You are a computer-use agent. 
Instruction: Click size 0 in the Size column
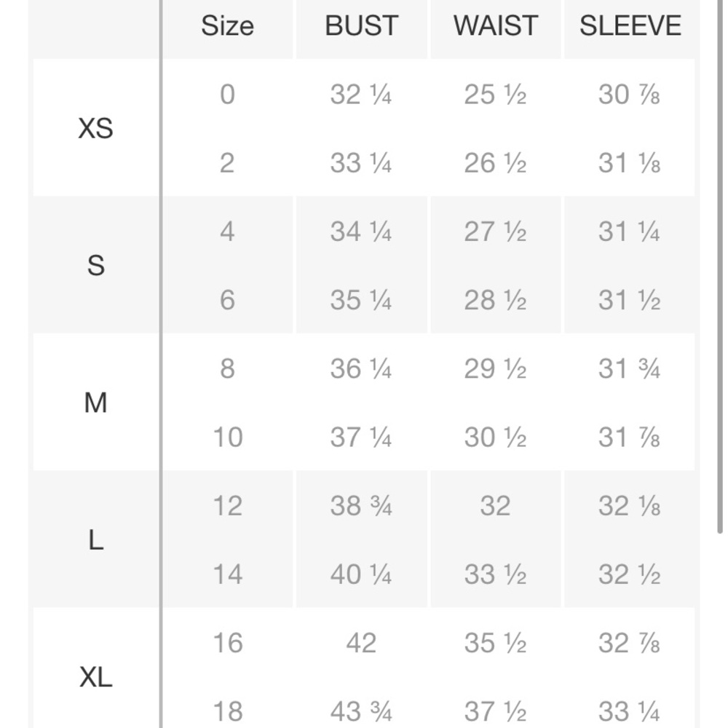click(x=227, y=95)
